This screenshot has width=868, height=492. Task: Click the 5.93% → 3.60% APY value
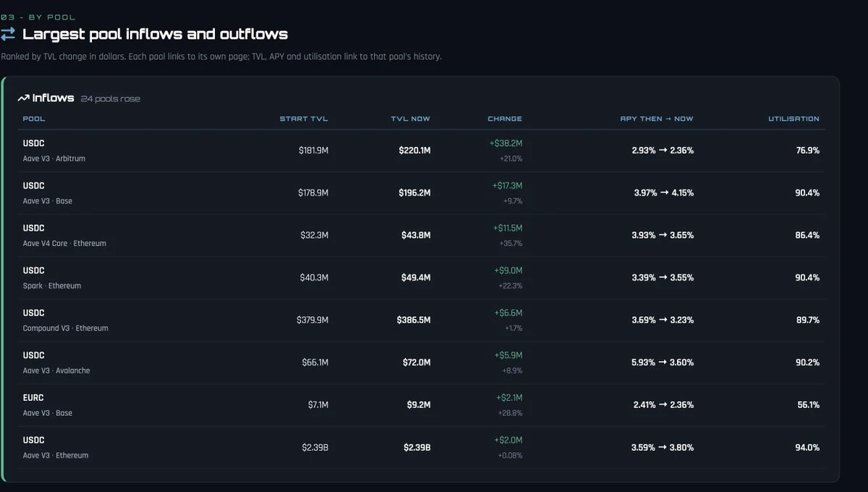(663, 362)
